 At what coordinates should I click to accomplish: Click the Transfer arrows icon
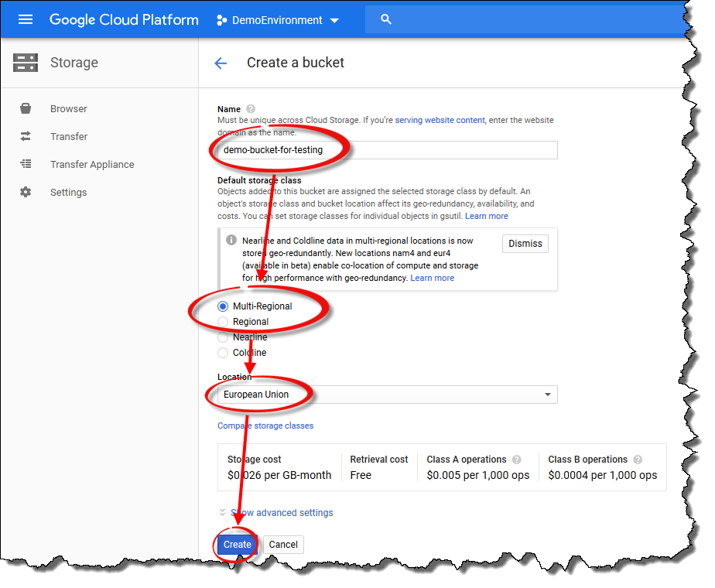(26, 137)
